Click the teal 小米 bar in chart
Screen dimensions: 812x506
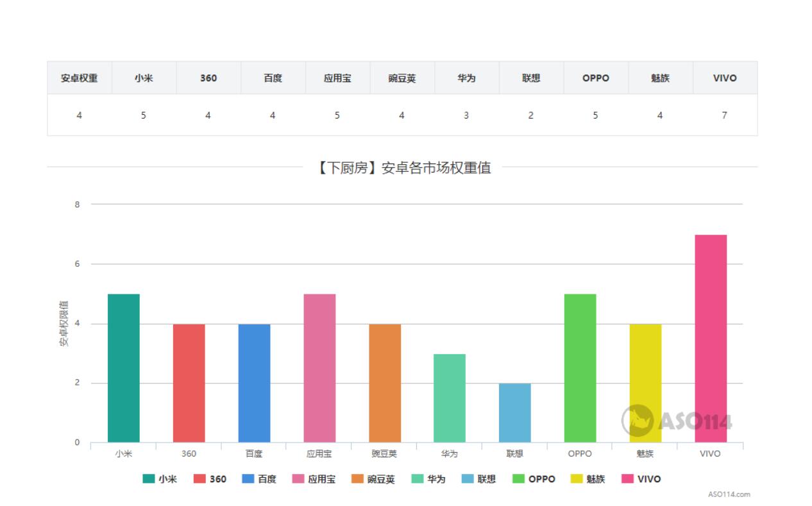124,368
